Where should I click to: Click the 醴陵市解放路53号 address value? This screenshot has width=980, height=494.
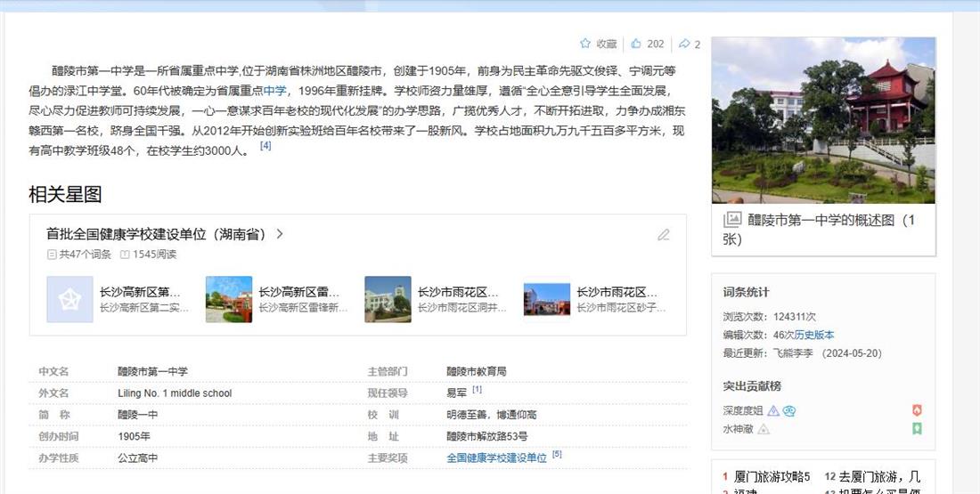tap(486, 436)
